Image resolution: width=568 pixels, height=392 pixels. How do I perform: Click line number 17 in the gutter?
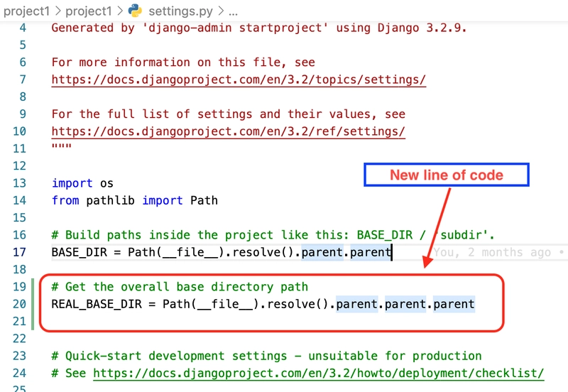(20, 252)
